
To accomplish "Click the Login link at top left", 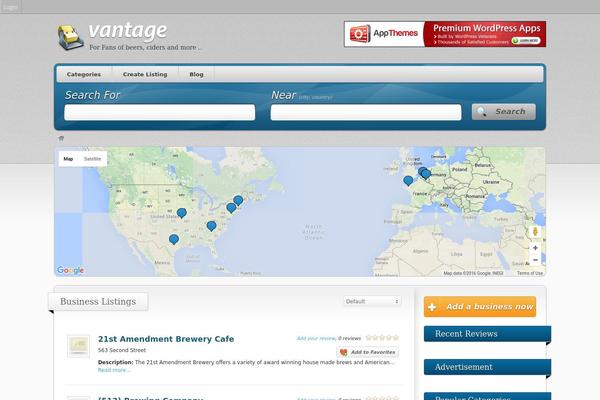I will (x=10, y=7).
